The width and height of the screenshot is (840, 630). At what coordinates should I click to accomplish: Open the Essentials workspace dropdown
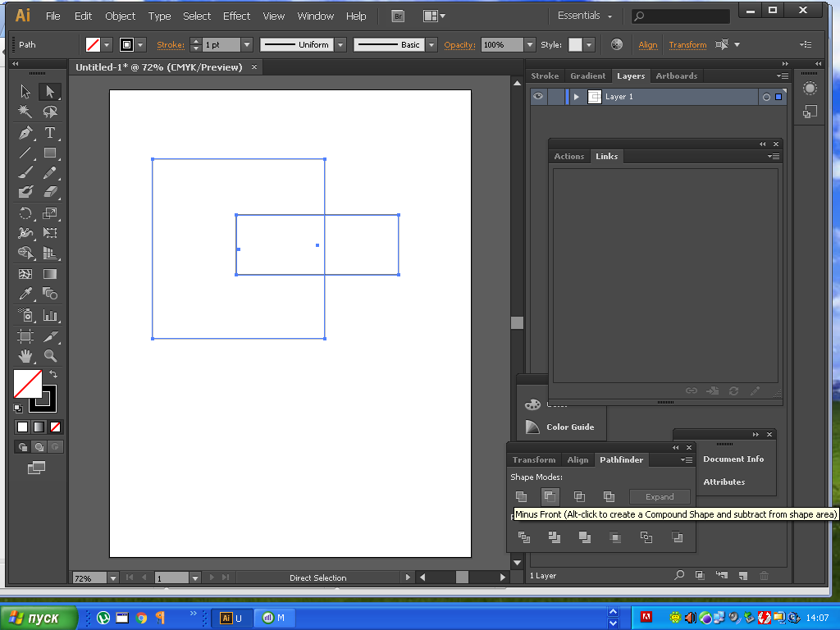585,16
